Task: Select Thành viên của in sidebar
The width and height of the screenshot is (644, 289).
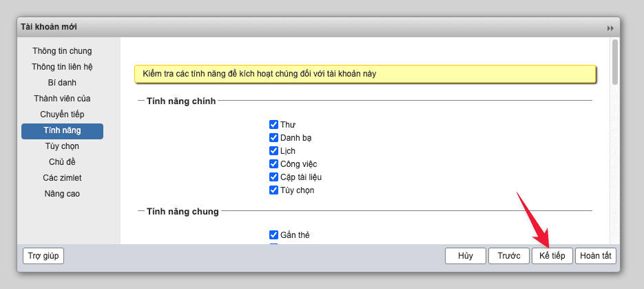Action: (x=62, y=99)
